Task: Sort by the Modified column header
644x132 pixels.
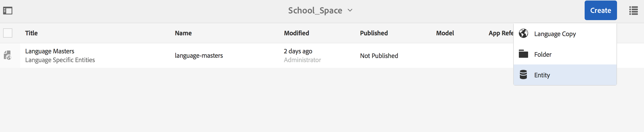Action: point(297,33)
